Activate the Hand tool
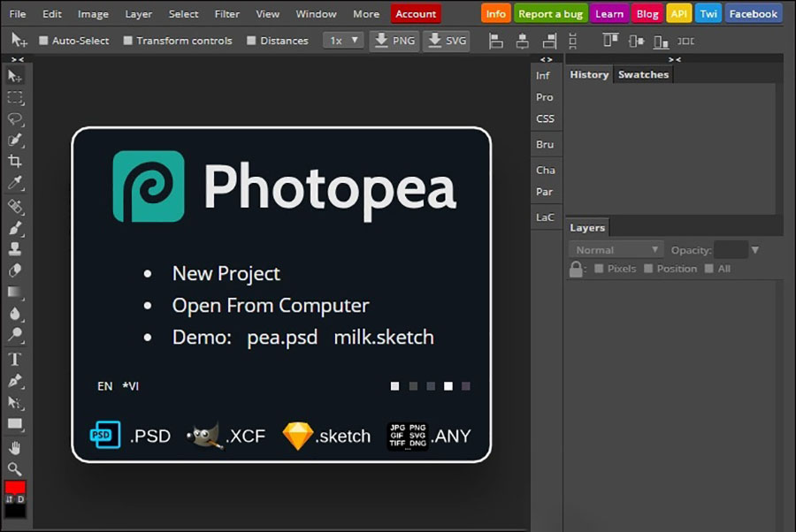796x532 pixels. pyautogui.click(x=15, y=447)
